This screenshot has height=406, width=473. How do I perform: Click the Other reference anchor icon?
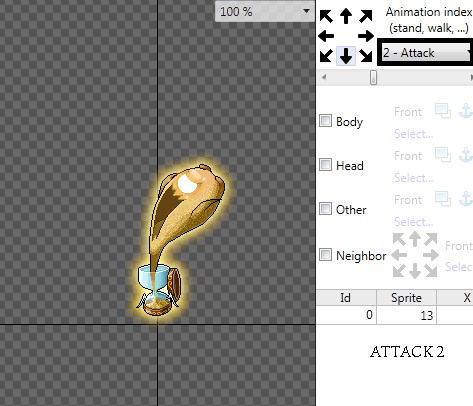[x=466, y=199]
